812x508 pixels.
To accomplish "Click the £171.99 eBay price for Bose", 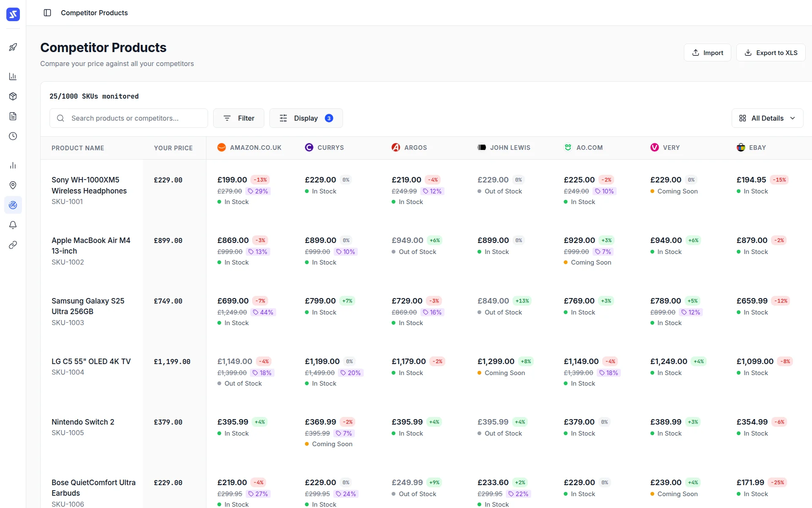I will [750, 483].
